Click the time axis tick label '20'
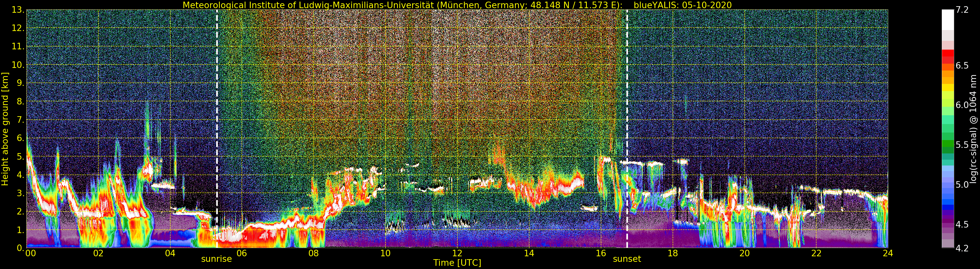This screenshot has height=269, width=980. [x=745, y=253]
